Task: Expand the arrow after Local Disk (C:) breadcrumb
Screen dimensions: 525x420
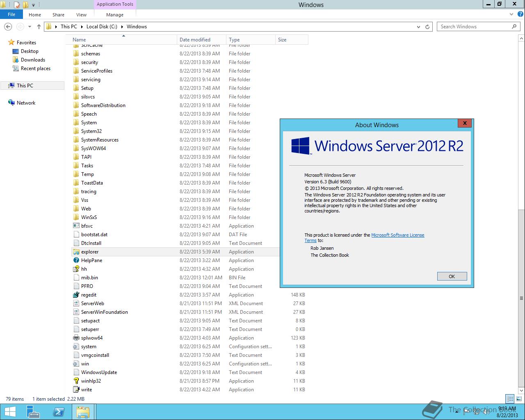Action: click(122, 27)
